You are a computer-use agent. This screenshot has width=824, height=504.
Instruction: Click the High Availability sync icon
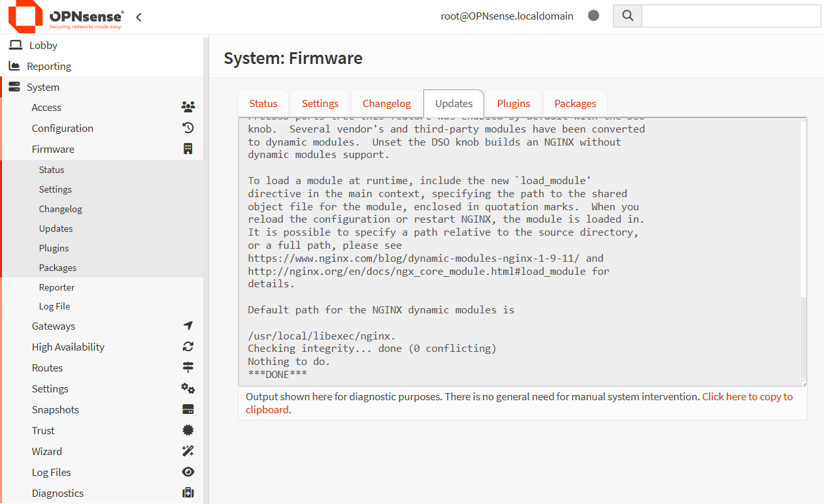click(x=188, y=347)
